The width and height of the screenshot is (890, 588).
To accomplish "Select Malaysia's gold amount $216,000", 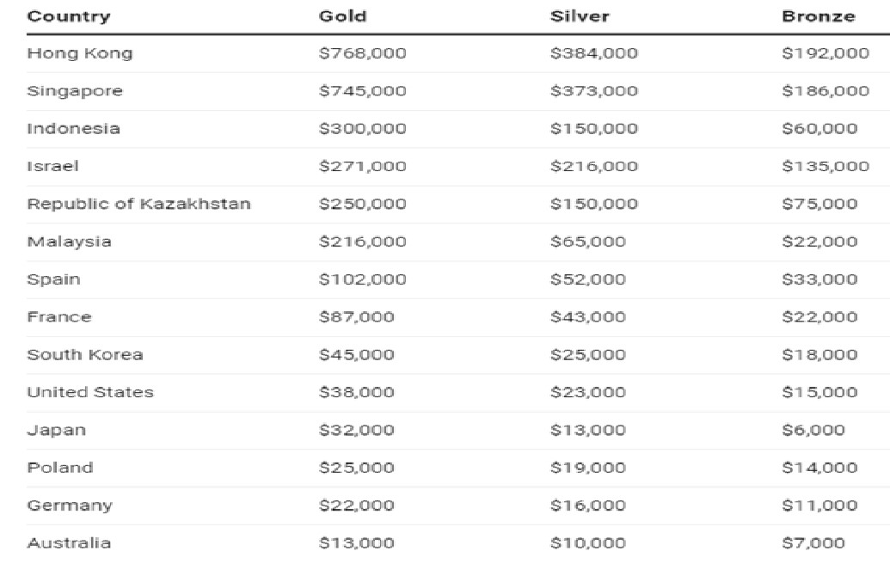I will (x=363, y=242).
